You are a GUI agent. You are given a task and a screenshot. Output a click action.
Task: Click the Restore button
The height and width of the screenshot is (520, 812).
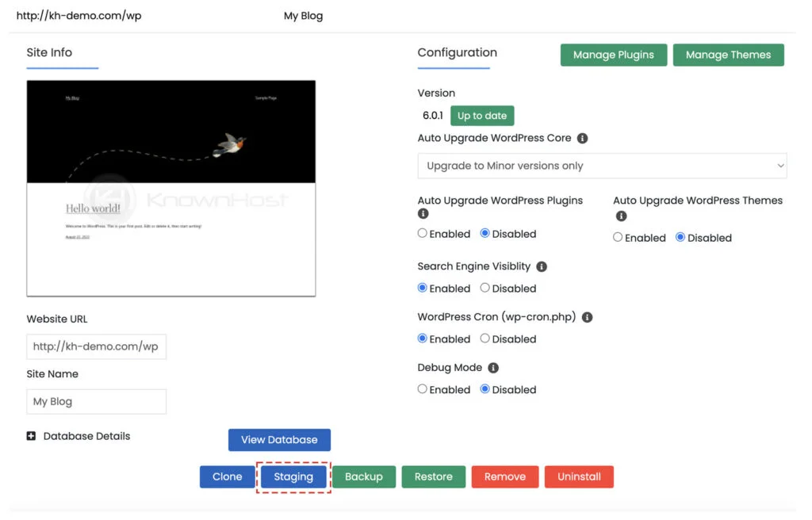[434, 477]
